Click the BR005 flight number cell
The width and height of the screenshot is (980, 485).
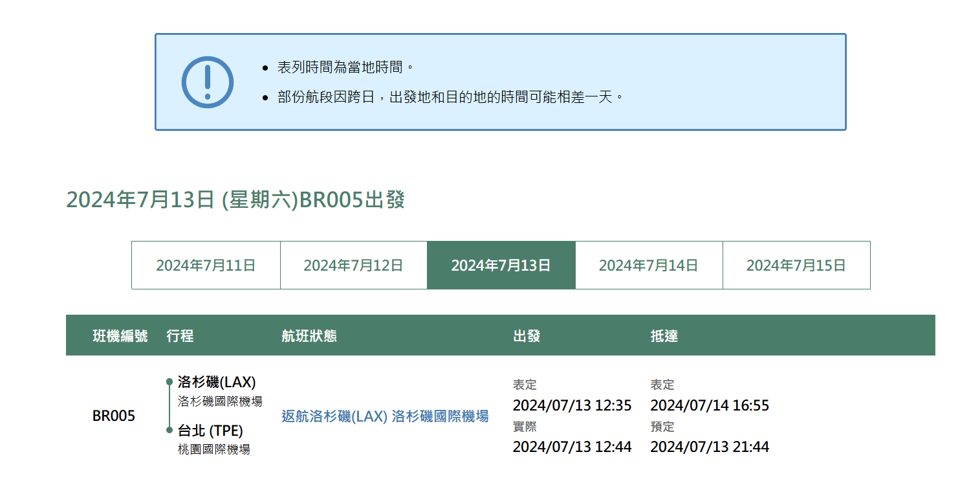(114, 416)
